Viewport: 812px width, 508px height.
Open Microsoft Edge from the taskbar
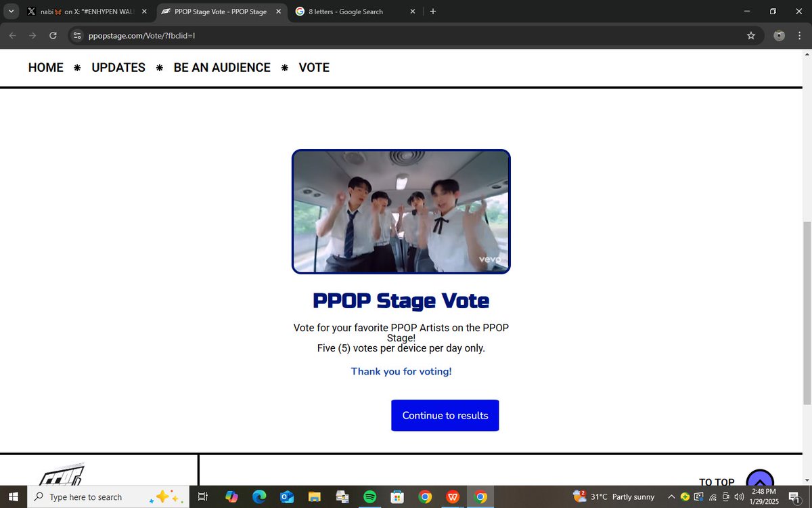[x=259, y=496]
